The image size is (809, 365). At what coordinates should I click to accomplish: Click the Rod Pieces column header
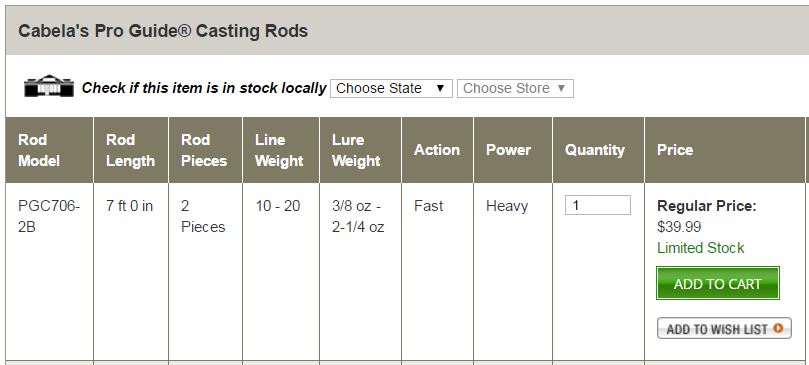[205, 150]
